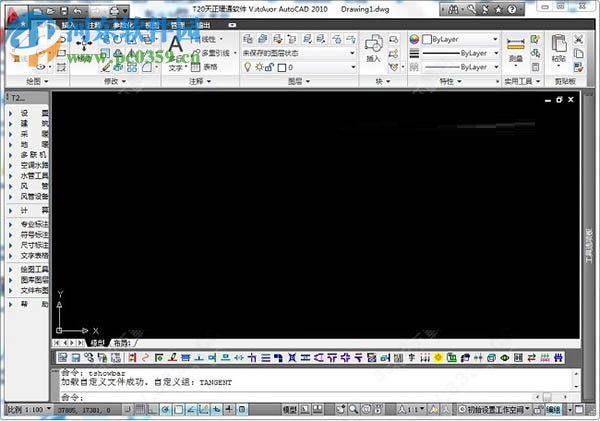This screenshot has width=600, height=421.
Task: Expand 文字表格 in the side menu
Action: pos(29,256)
